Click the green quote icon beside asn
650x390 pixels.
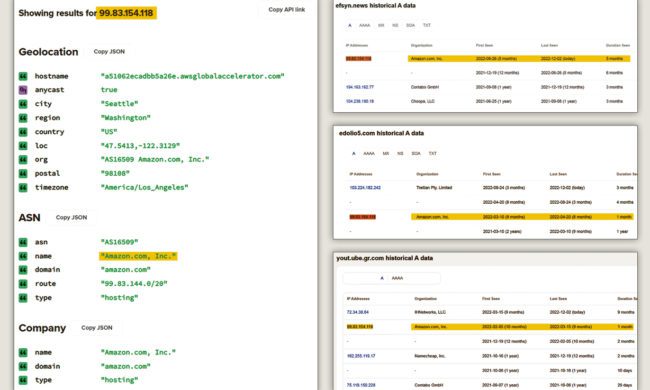[23, 242]
